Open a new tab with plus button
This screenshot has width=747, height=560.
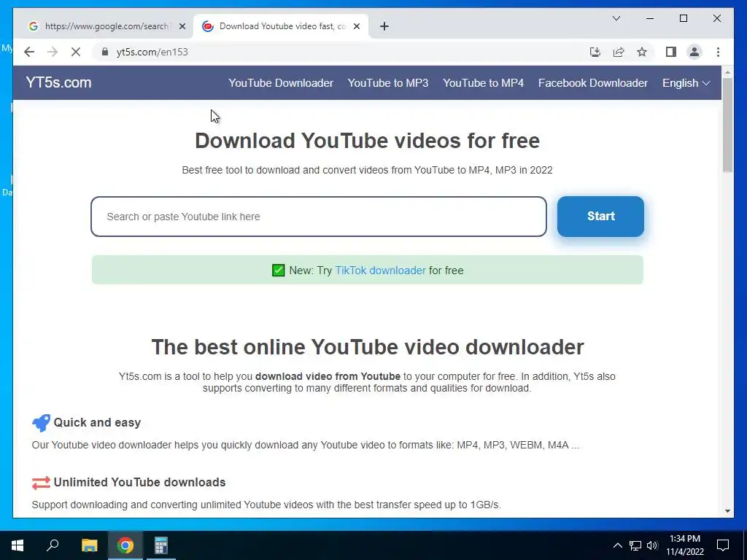[384, 26]
